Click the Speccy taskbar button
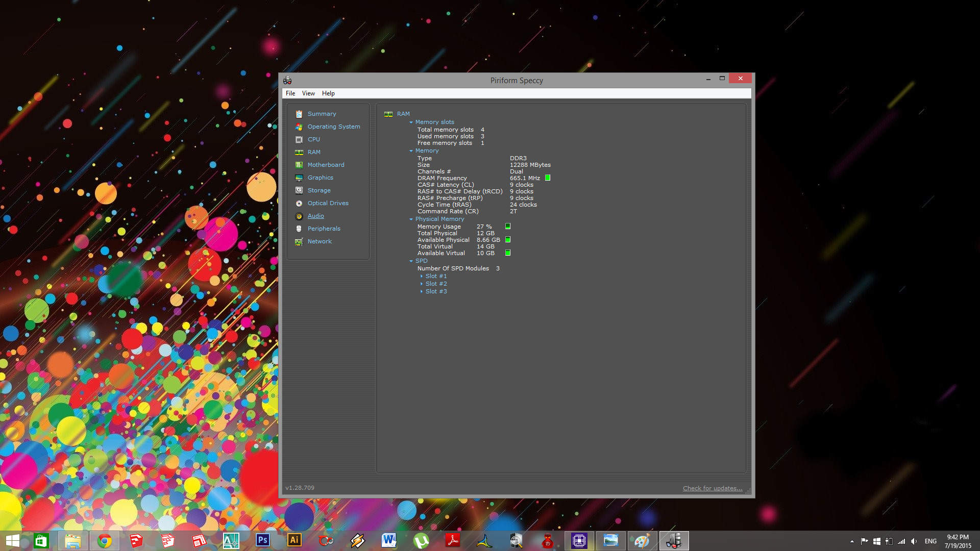 coord(674,540)
